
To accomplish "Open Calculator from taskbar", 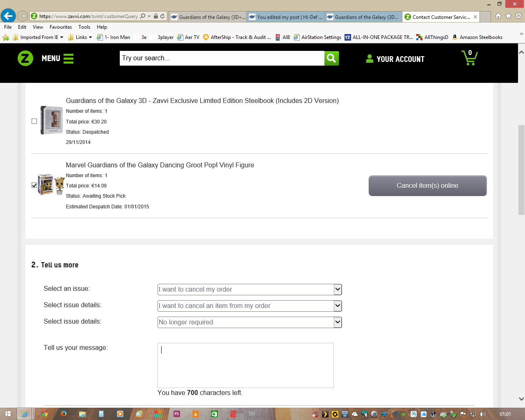I will point(101,414).
